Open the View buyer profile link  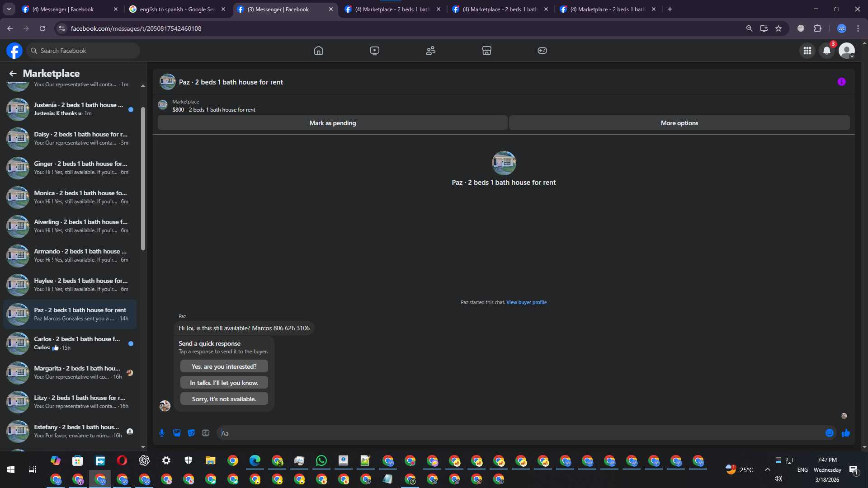pyautogui.click(x=526, y=302)
